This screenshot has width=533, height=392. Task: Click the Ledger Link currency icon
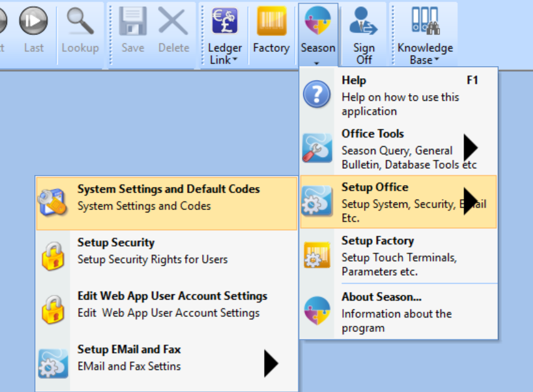point(225,21)
